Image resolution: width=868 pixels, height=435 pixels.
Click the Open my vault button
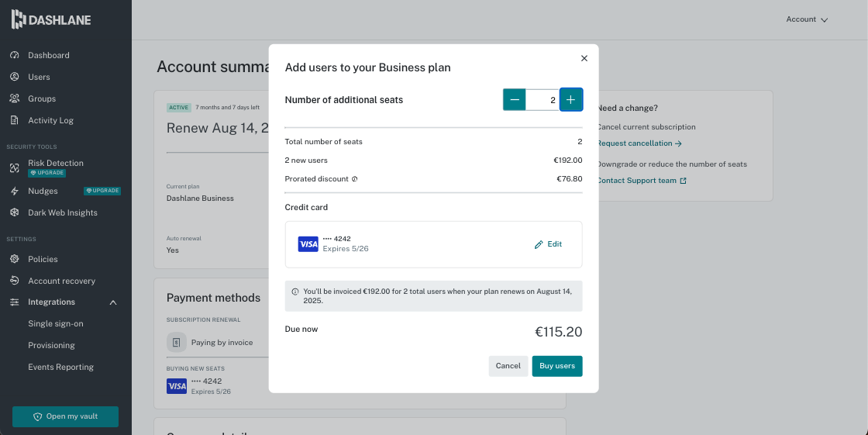click(65, 416)
